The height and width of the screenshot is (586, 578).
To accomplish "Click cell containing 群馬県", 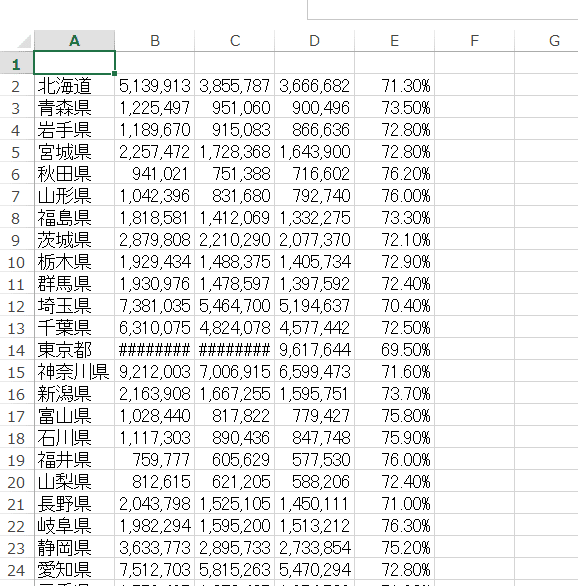I will point(74,284).
